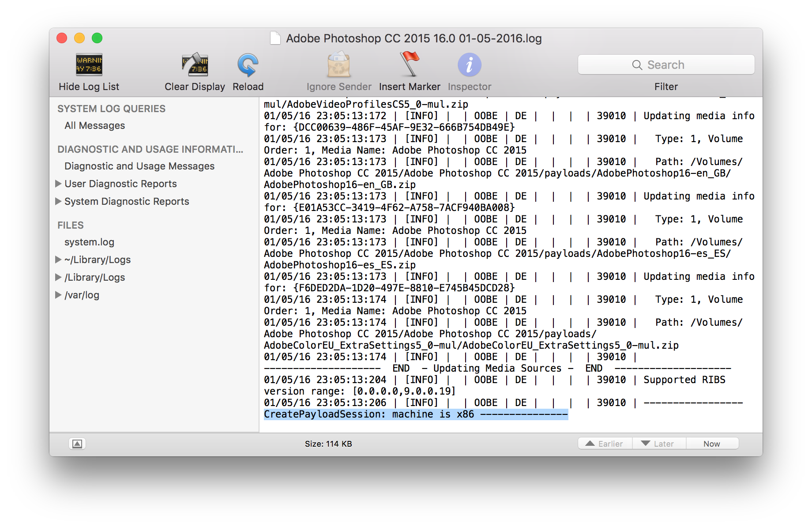
Task: Insert a marker using the flag icon
Action: coord(410,64)
